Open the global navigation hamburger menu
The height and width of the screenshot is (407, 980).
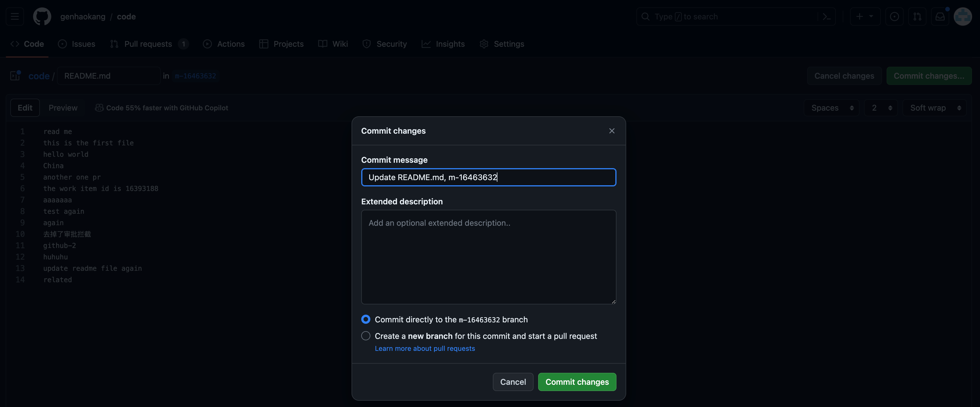[15, 16]
